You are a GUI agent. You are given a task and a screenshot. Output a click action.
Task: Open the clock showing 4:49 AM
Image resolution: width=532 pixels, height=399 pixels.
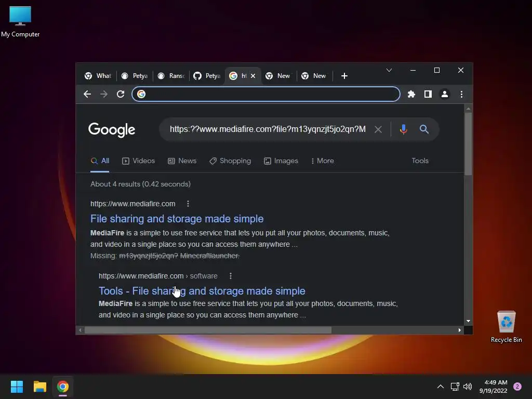coord(494,387)
